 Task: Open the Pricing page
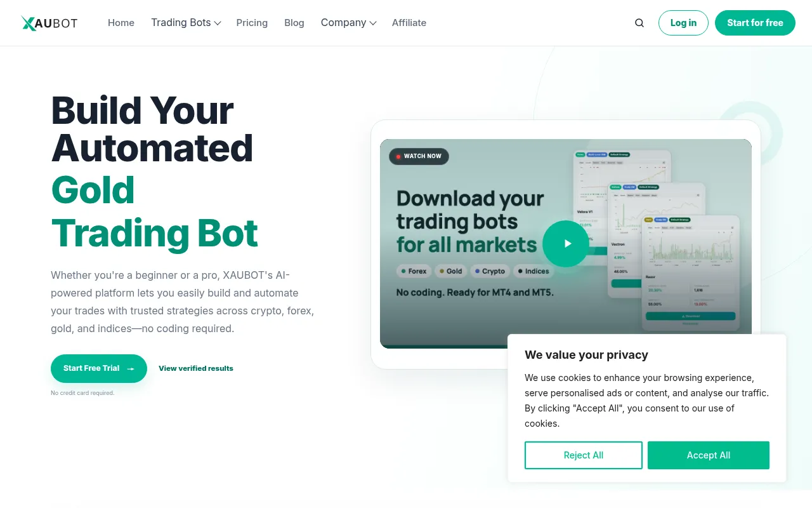pyautogui.click(x=252, y=23)
